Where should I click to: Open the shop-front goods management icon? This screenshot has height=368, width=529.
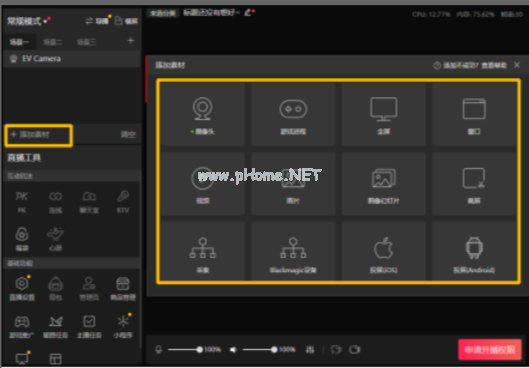123,289
